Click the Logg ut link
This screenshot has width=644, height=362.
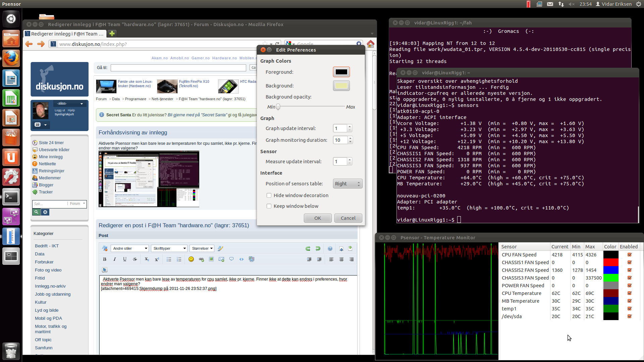click(60, 110)
